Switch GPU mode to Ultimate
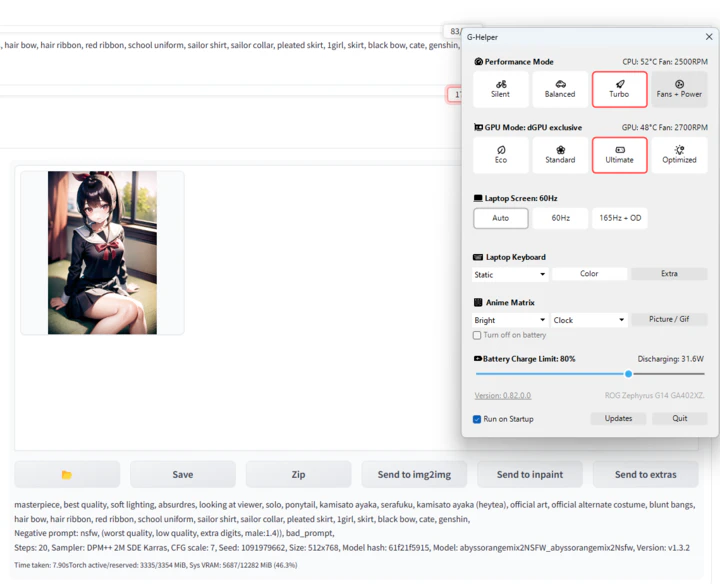The height and width of the screenshot is (584, 720). pos(619,155)
